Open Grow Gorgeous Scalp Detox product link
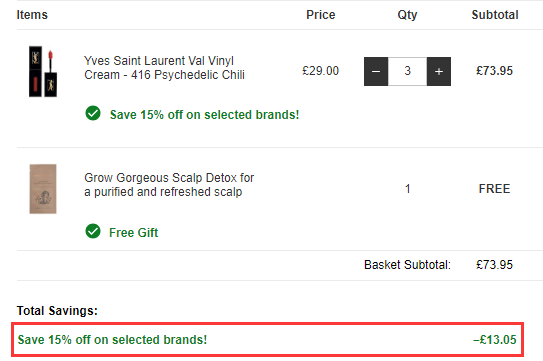The image size is (543, 361). point(169,185)
